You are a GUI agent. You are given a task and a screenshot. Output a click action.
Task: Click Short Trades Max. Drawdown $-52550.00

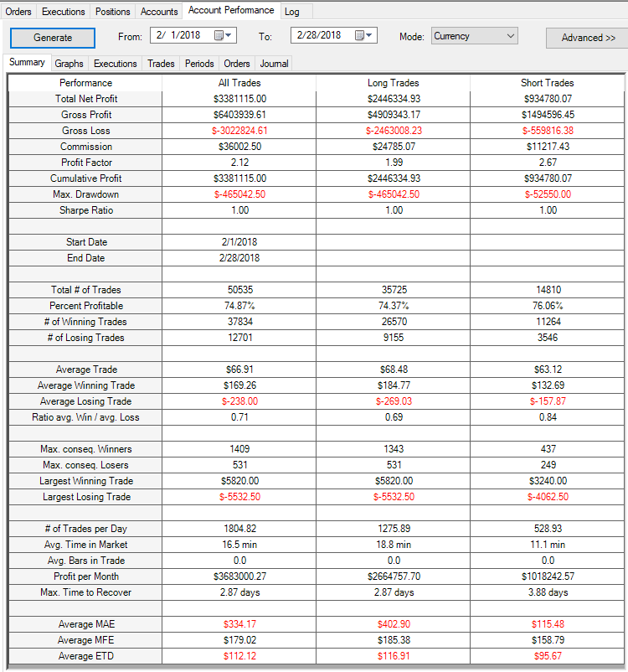click(x=548, y=194)
